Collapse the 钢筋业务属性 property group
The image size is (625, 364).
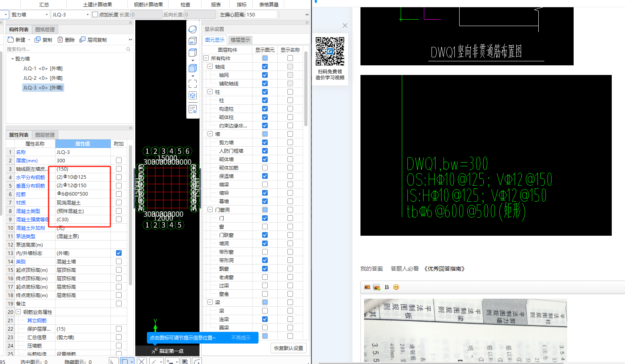[18, 312]
